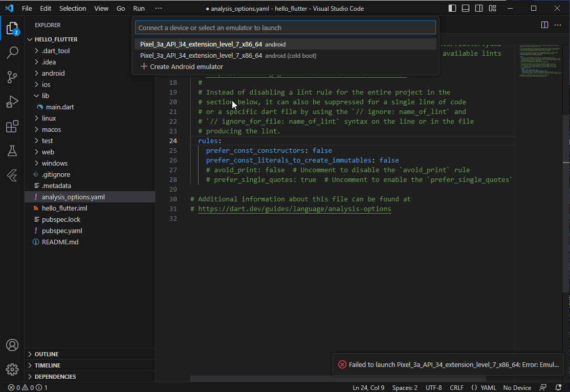The image size is (570, 392).
Task: Expand the web folder
Action: click(90, 152)
